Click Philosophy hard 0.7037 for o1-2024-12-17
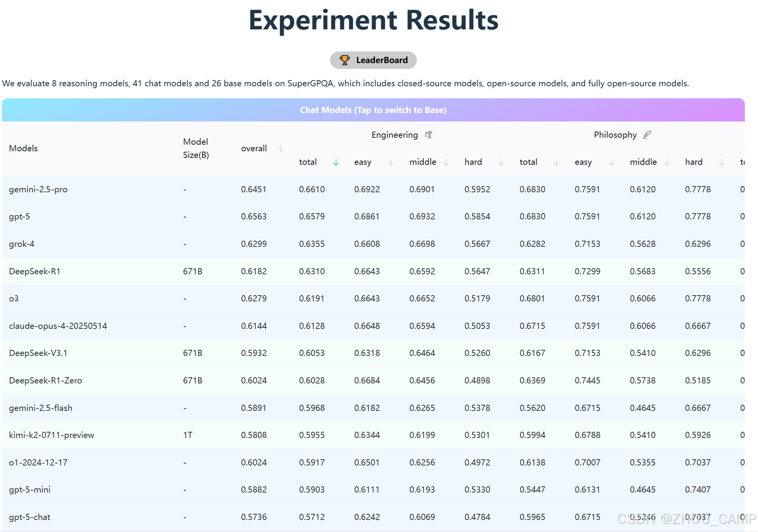 [x=698, y=462]
